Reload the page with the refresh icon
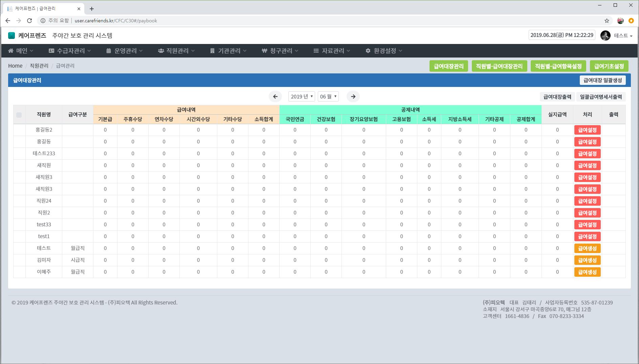This screenshot has width=639, height=364. pos(29,21)
